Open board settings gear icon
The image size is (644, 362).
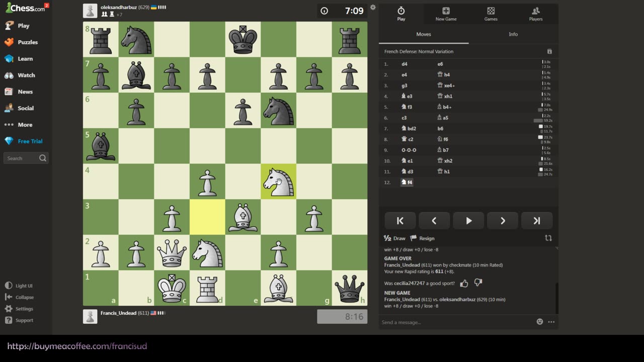[373, 8]
